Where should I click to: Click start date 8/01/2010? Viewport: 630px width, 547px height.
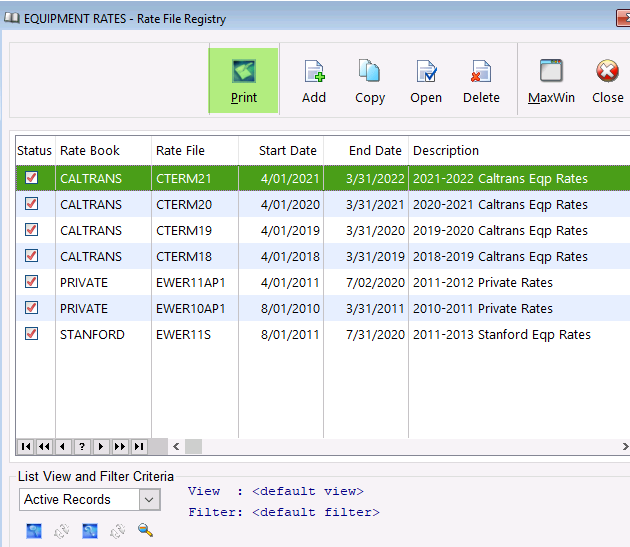coord(290,308)
